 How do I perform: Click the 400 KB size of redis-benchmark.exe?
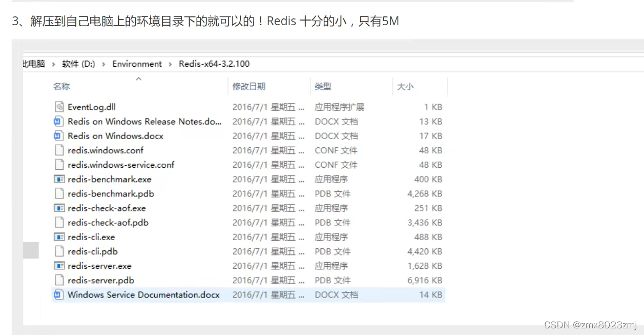coord(428,179)
